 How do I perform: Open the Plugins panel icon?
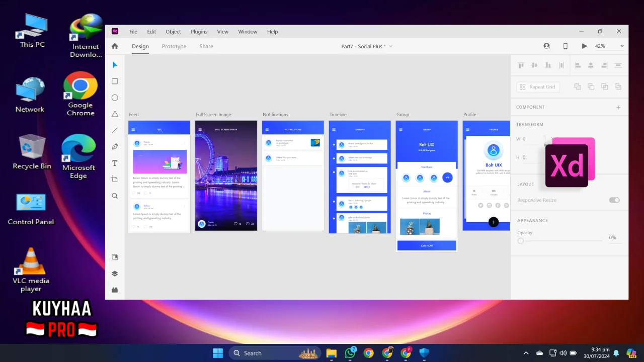click(x=115, y=290)
